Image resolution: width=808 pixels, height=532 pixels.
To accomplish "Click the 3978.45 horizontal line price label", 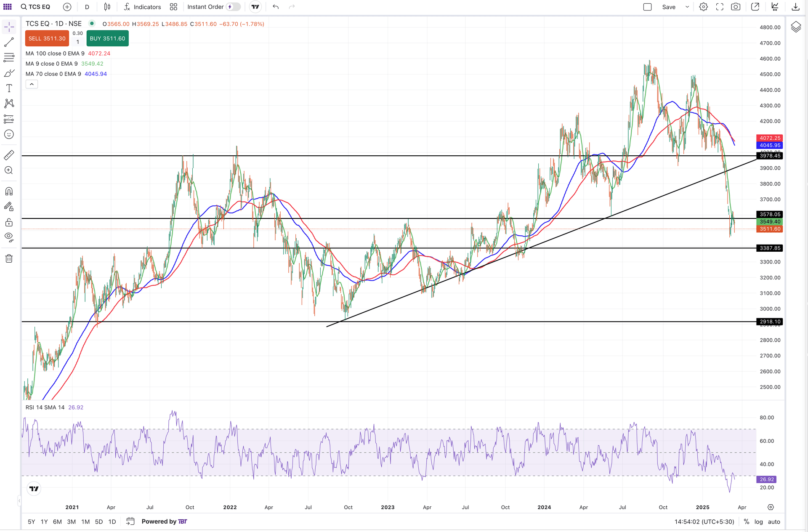I will point(770,156).
